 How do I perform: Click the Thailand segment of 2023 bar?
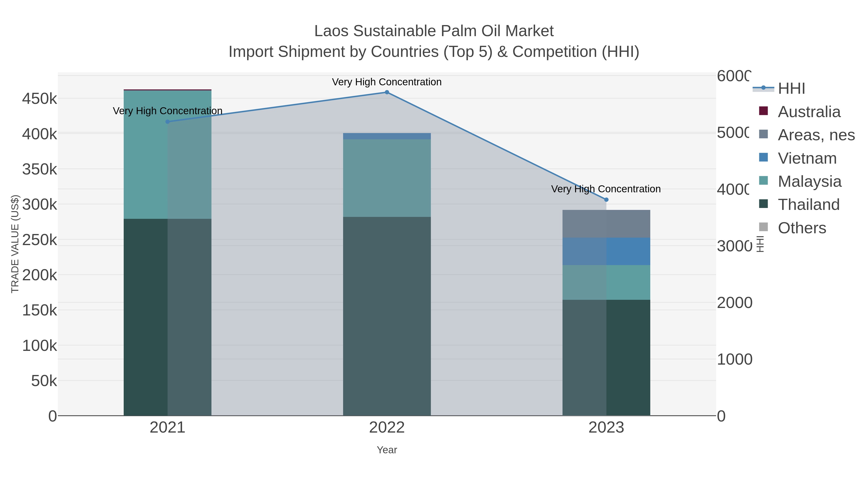pyautogui.click(x=606, y=357)
